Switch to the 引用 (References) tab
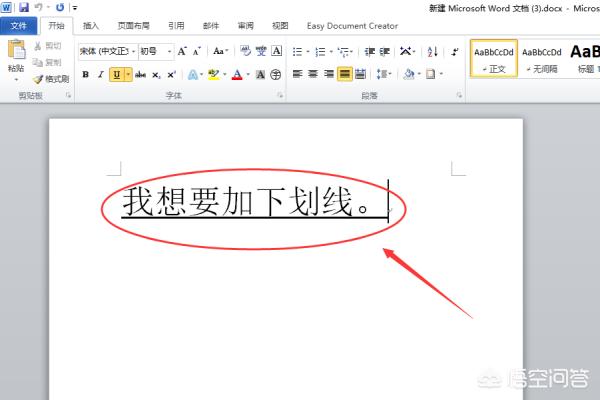 (176, 26)
